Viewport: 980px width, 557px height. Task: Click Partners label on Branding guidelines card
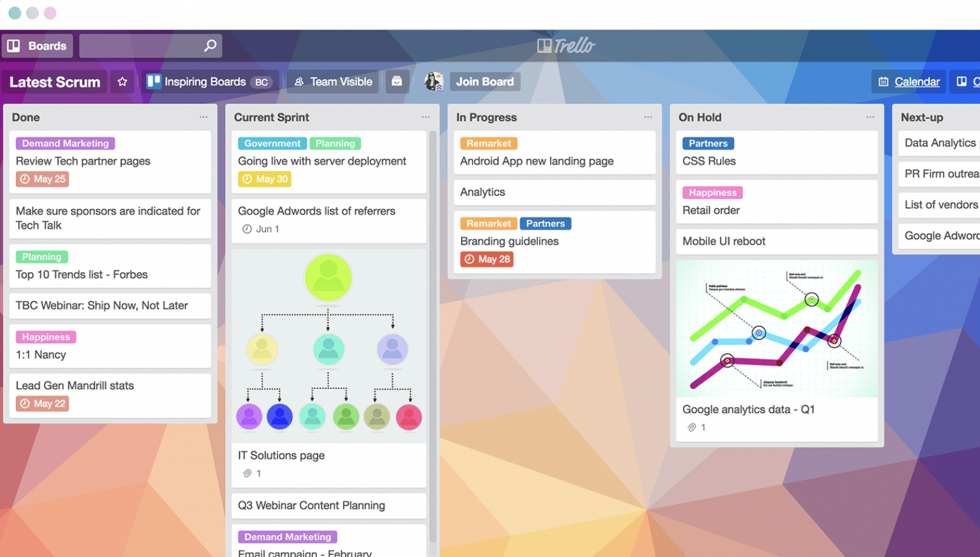coord(545,223)
